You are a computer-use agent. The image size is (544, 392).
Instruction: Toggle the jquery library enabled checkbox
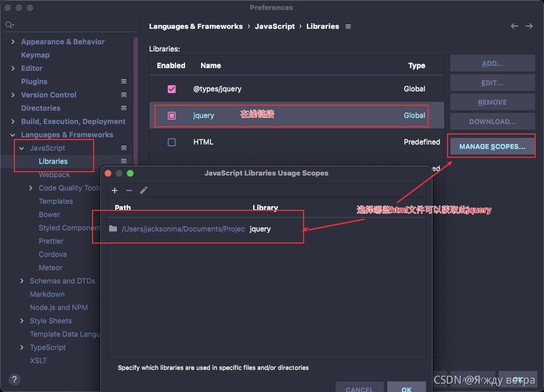coord(172,116)
